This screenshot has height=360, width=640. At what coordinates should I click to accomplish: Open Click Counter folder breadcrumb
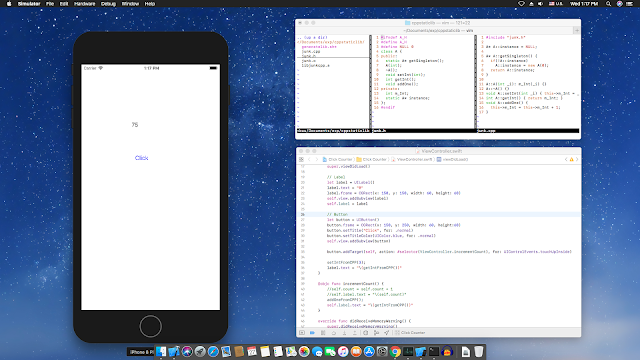click(371, 159)
